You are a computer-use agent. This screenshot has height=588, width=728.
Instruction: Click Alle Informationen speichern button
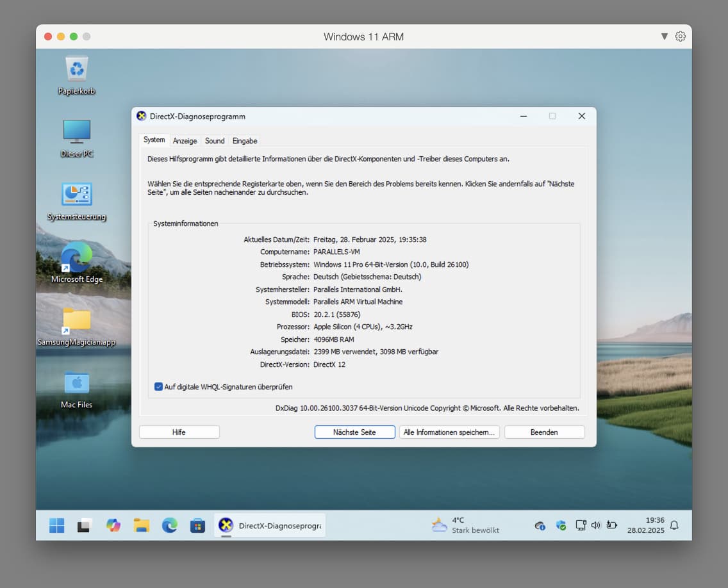tap(449, 432)
